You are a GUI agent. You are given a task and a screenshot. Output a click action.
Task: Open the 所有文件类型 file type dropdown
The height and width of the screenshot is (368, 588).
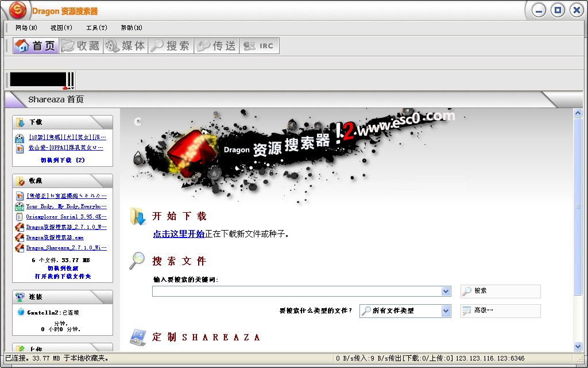tap(446, 311)
